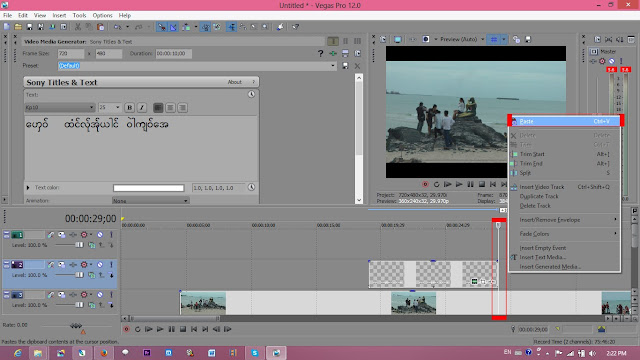The width and height of the screenshot is (640, 360).
Task: Select the Normal edit tool icon
Action: [x=231, y=27]
